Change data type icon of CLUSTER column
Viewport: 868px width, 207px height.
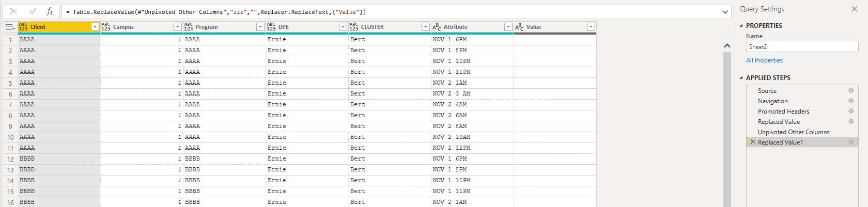click(x=354, y=27)
